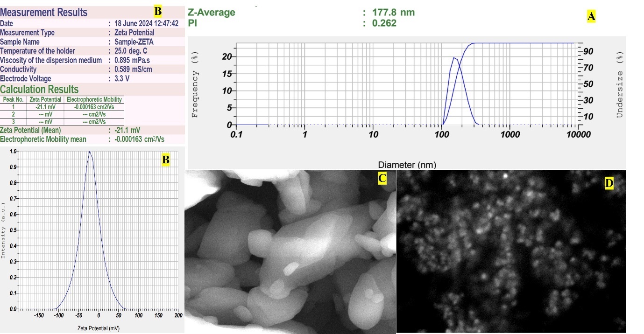Viewport: 644px width, 334px height.
Task: Select the Measurement Results heading
Action: pos(43,12)
